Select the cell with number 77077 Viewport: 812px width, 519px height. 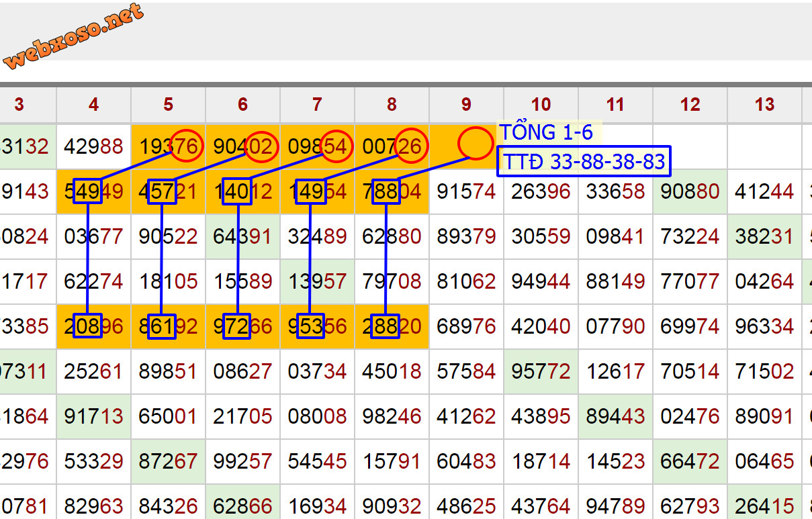pos(690,281)
